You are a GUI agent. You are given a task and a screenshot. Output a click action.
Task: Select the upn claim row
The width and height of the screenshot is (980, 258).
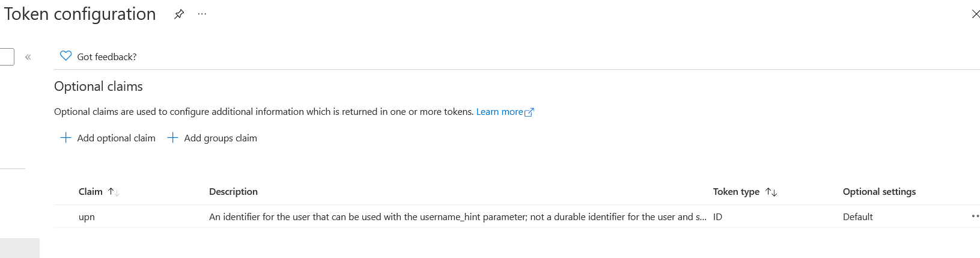tap(87, 217)
